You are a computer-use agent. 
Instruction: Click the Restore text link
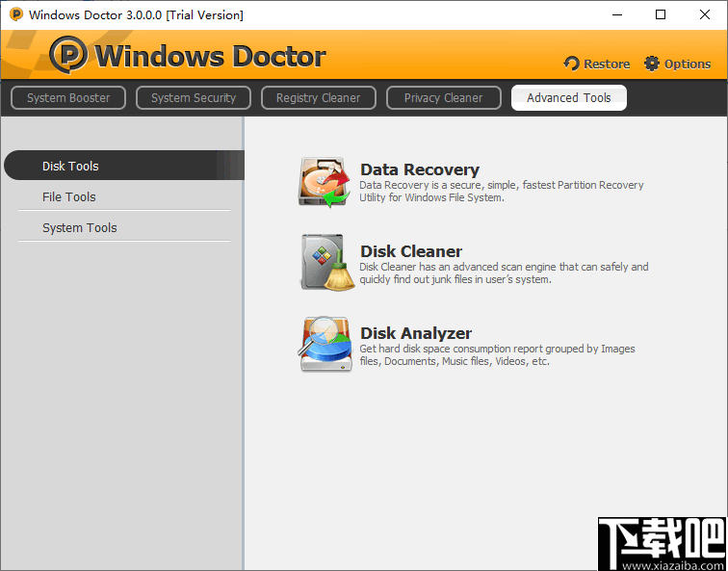tap(607, 65)
